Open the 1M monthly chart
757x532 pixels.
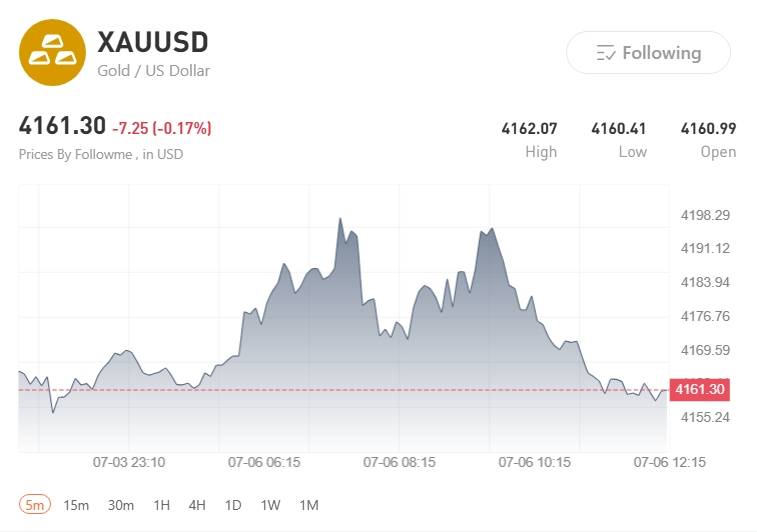(x=308, y=505)
